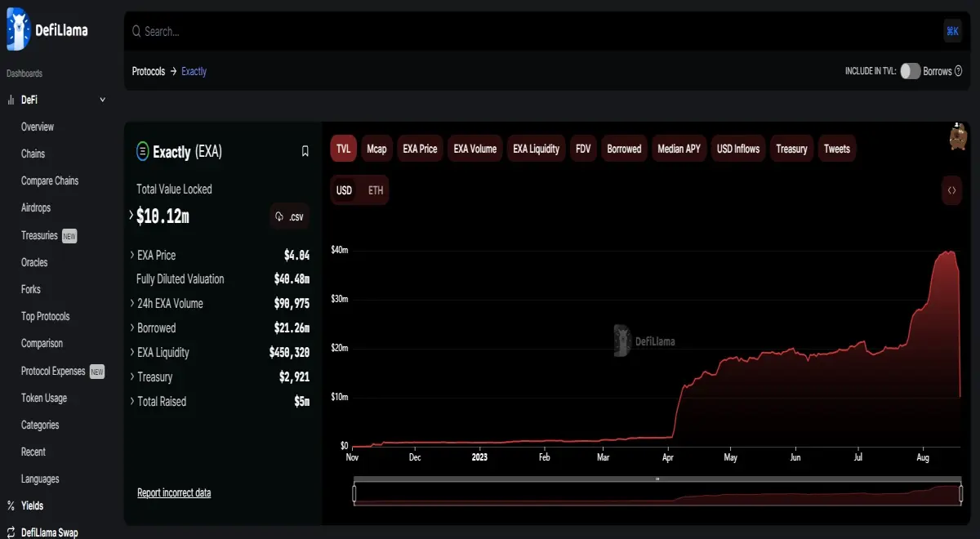Screen dimensions: 980x539
Task: Enable the Median APY chart series
Action: 679,149
